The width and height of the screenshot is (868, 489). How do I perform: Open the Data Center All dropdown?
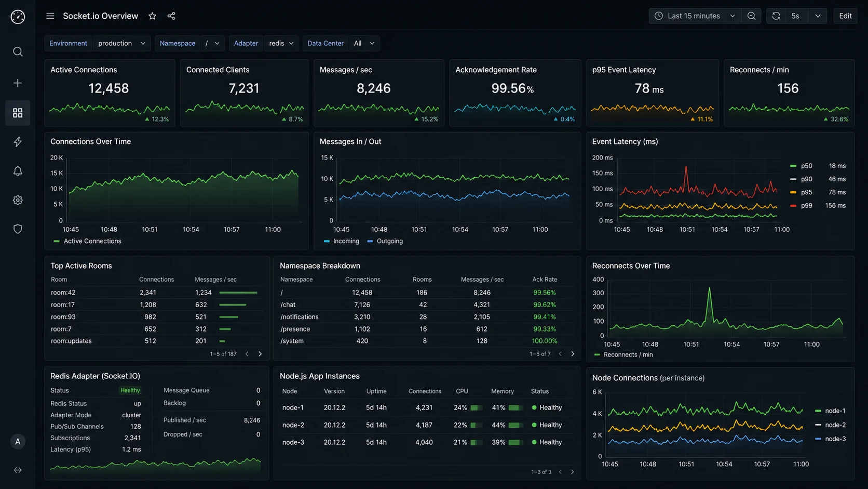click(x=364, y=43)
